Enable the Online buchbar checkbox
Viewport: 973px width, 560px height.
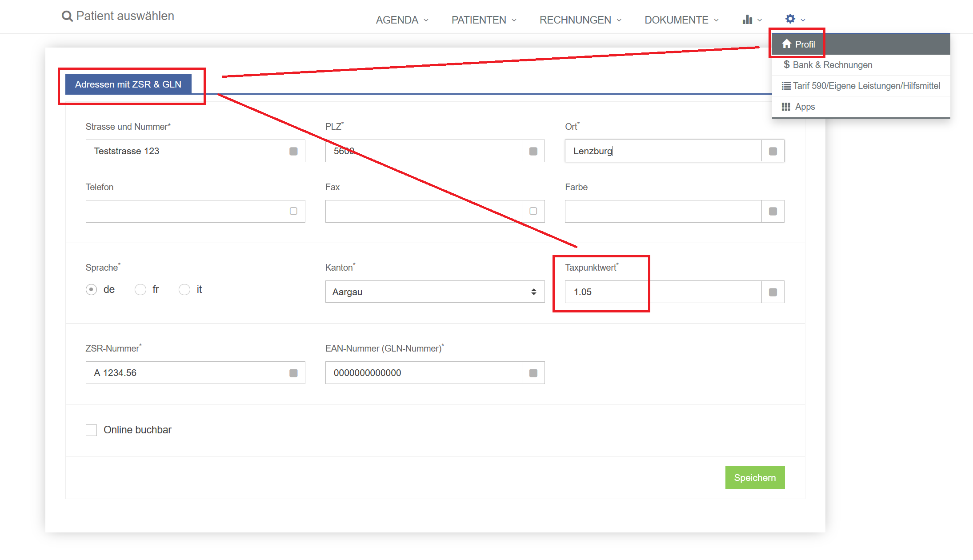pyautogui.click(x=92, y=430)
